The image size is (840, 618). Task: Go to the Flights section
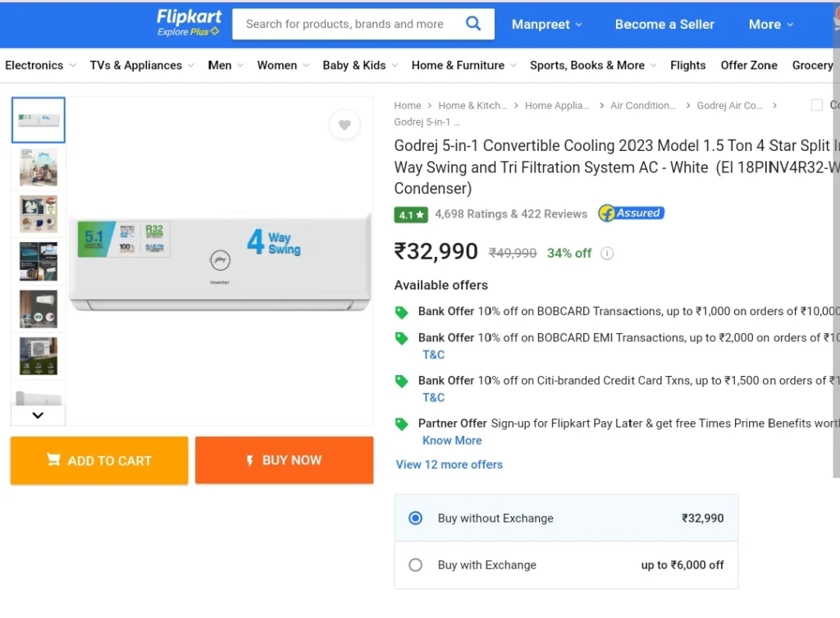pos(687,66)
